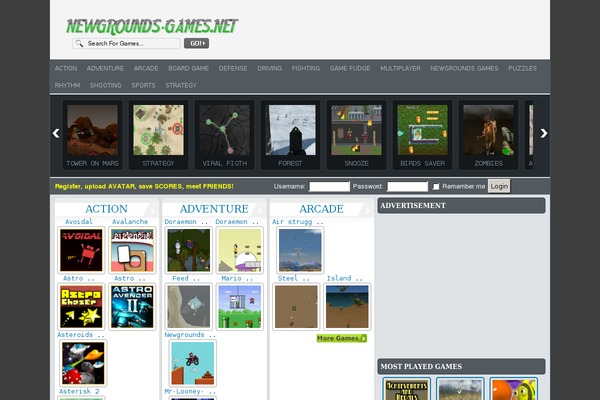Open the Asteroids game icon
Image resolution: width=600 pixels, height=400 pixels.
tap(83, 363)
